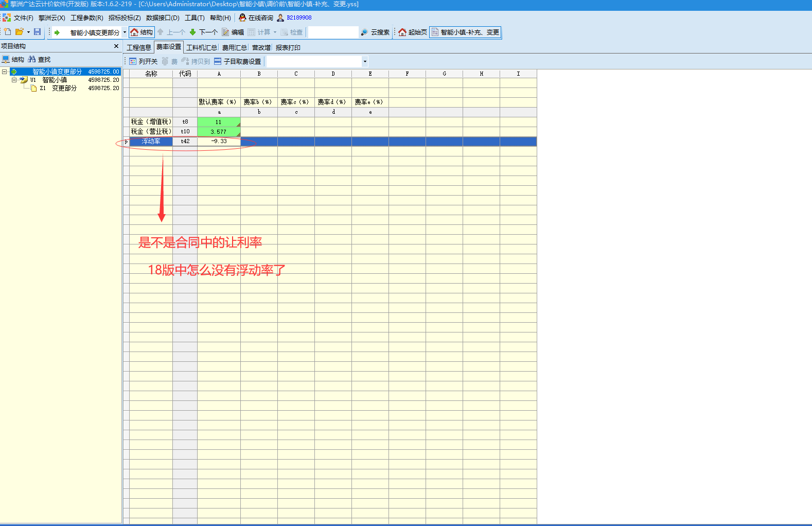The width and height of the screenshot is (812, 526).
Task: Click the user account B2189908
Action: (294, 17)
